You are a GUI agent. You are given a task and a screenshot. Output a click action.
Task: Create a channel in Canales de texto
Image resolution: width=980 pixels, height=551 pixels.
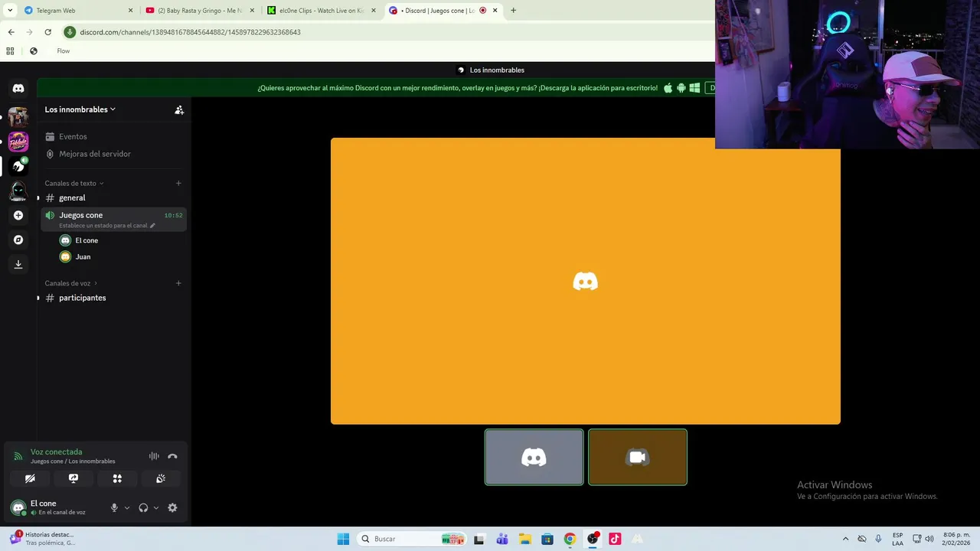click(x=178, y=183)
